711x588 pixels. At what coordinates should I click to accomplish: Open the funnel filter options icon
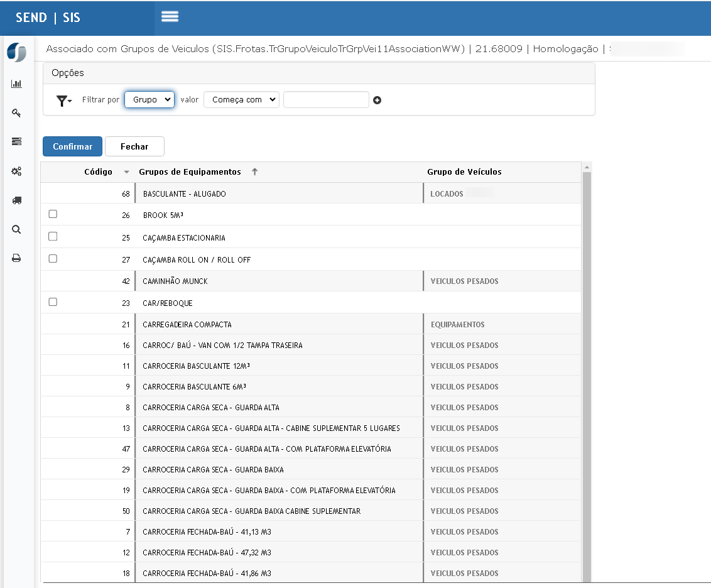(x=63, y=100)
